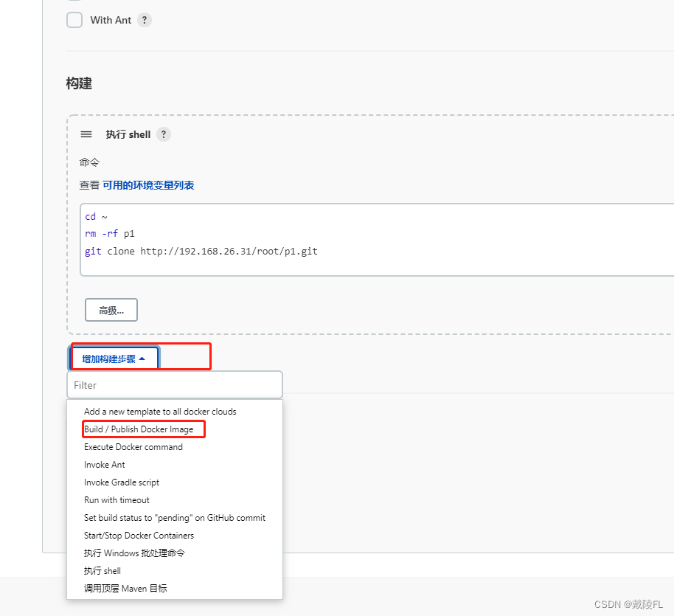Open the 可用的环境变量列表 link

[148, 185]
